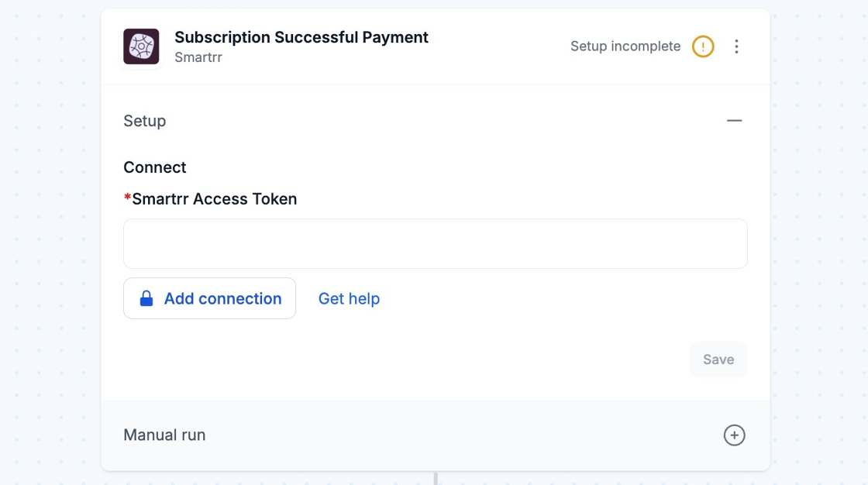This screenshot has height=485, width=868.
Task: Click the Smartrr subtitle under the title
Action: 198,57
